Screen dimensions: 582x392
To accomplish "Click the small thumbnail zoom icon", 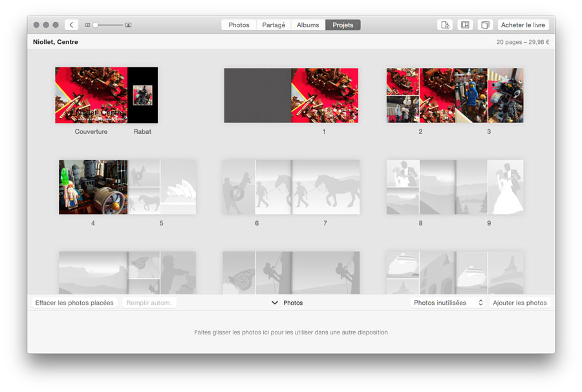I will click(x=87, y=25).
